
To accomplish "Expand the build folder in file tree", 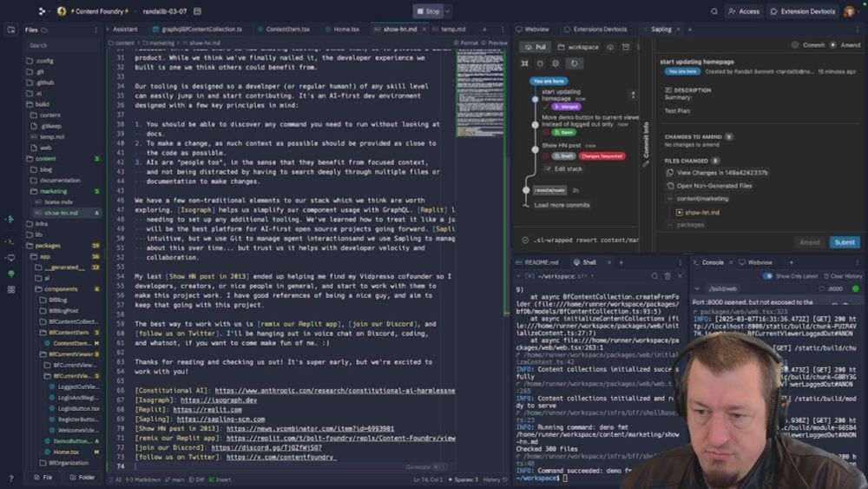I will (42, 104).
